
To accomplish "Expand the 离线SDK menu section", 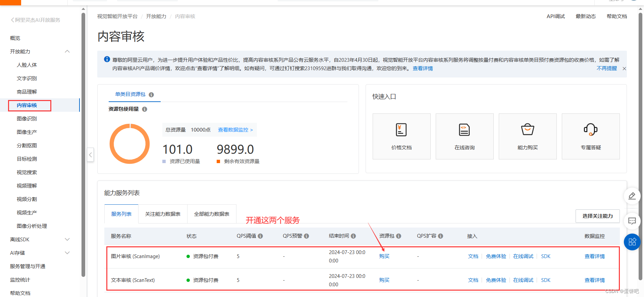I will tap(67, 239).
